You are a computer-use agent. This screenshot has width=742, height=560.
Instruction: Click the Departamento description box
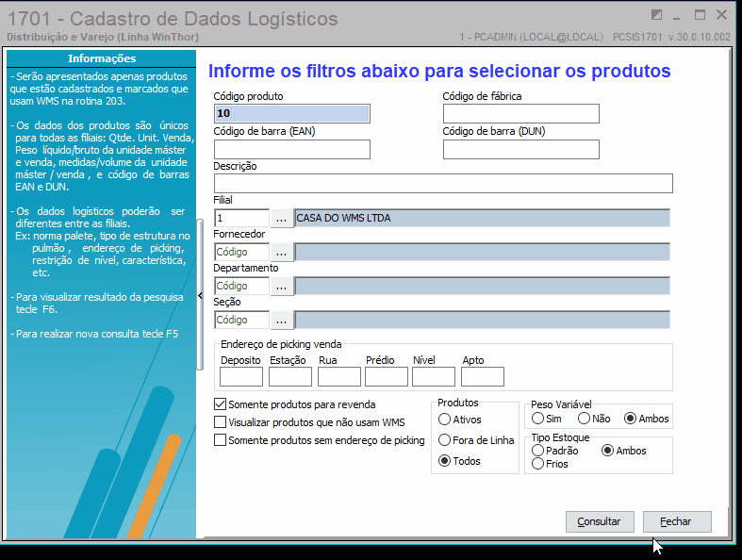[482, 287]
